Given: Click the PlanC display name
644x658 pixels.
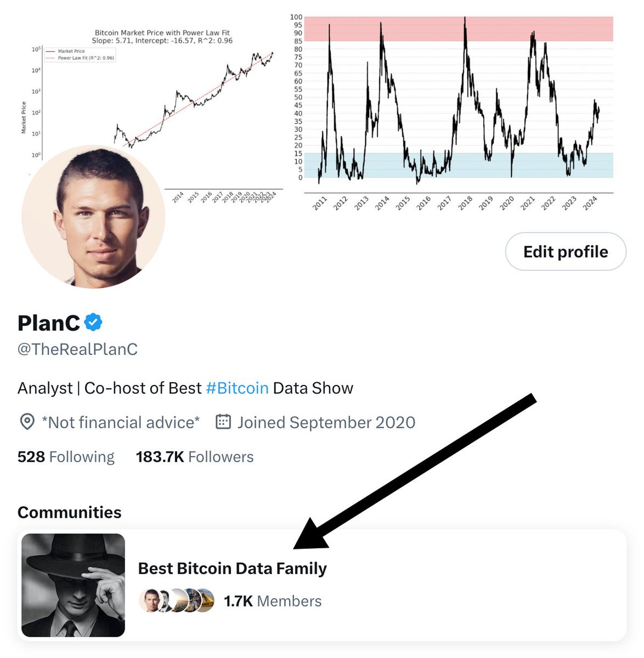Looking at the screenshot, I should click(49, 323).
